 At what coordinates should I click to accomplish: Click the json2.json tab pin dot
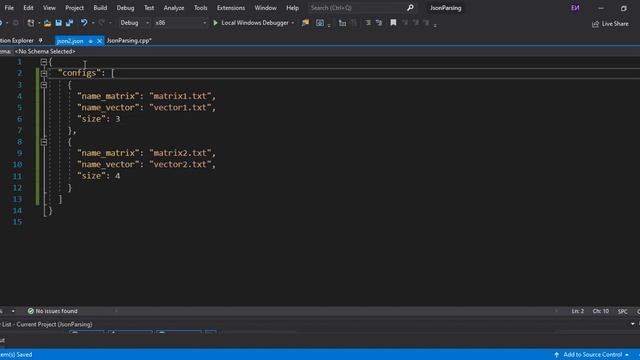[90, 41]
